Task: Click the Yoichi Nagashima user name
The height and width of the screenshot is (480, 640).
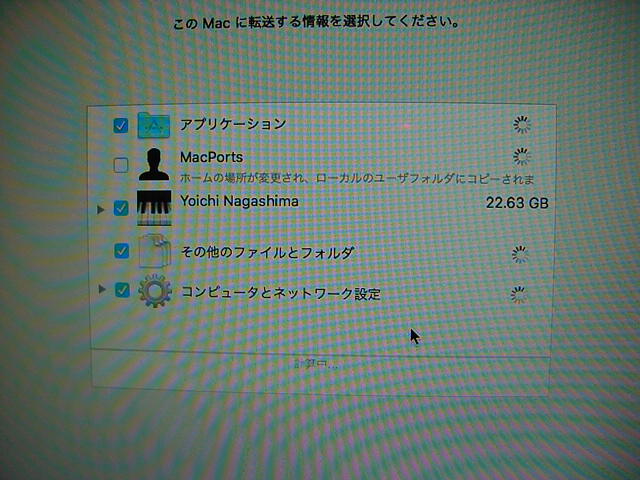Action: [239, 201]
